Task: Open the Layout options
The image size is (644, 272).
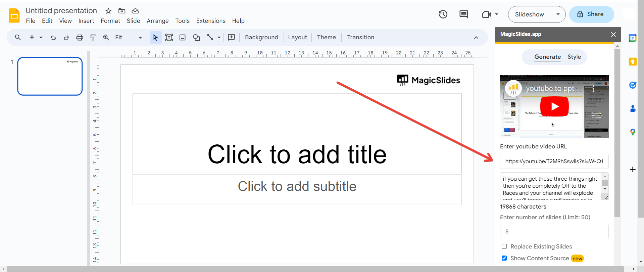Action: 297,37
